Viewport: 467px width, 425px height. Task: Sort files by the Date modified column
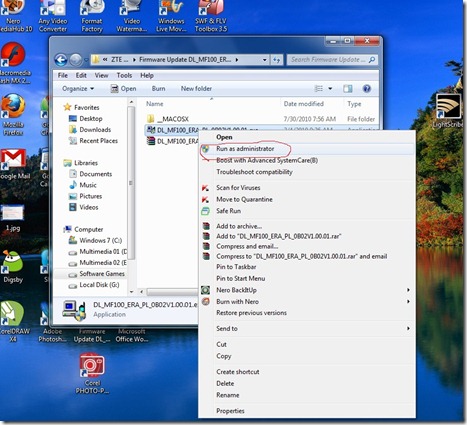coord(303,104)
